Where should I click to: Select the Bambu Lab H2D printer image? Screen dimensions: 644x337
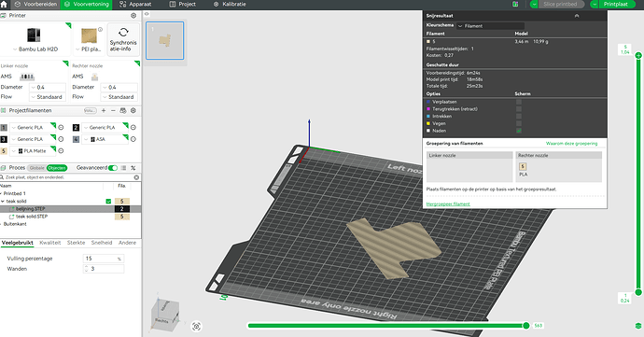pos(34,35)
